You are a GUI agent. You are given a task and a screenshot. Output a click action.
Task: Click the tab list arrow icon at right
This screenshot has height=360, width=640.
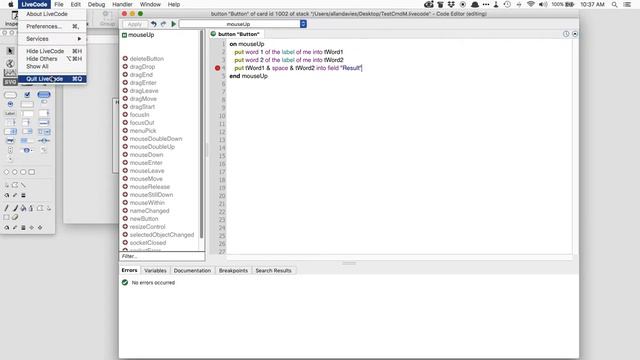coord(575,34)
